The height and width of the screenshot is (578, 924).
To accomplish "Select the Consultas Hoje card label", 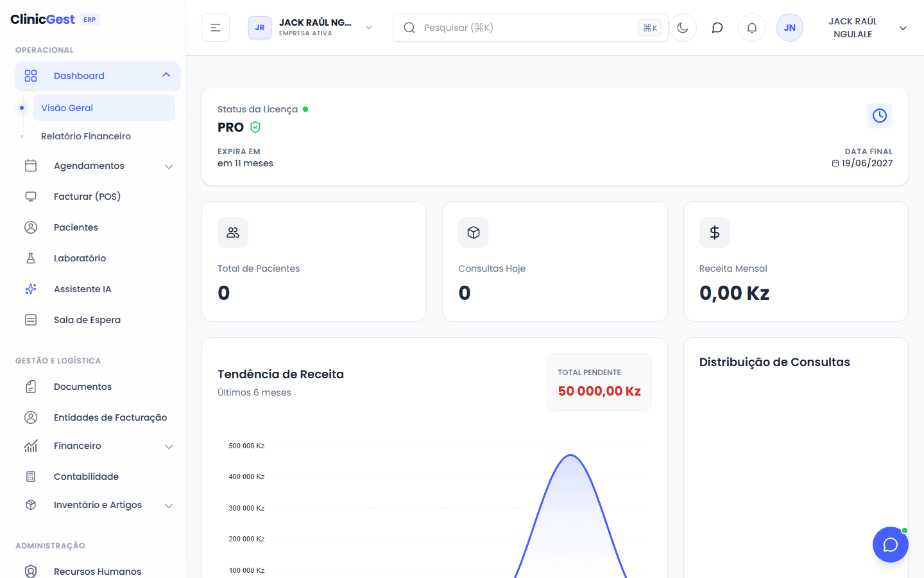I will [x=492, y=268].
